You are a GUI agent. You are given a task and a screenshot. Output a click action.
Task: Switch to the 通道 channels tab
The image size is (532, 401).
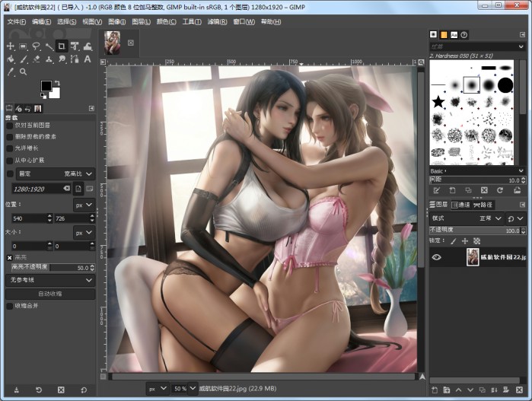[x=460, y=205]
